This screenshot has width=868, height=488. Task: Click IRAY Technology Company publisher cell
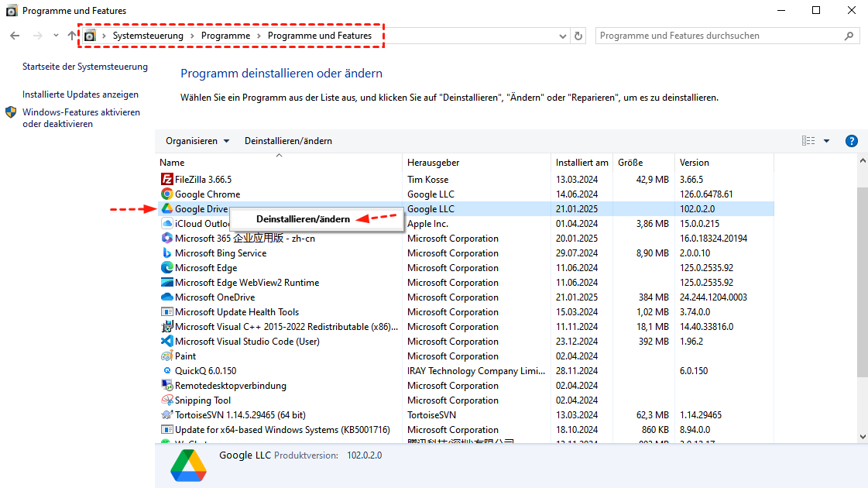[476, 370]
